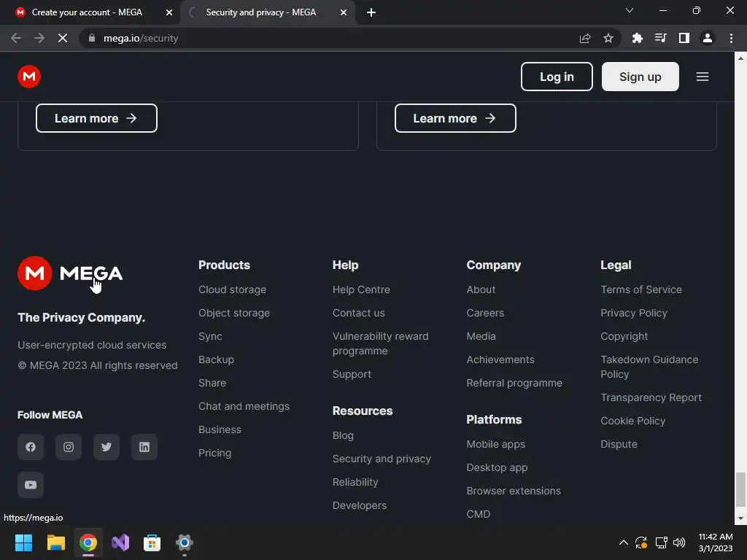Open tab search dropdown arrow
Viewport: 747px width, 560px height.
[630, 10]
